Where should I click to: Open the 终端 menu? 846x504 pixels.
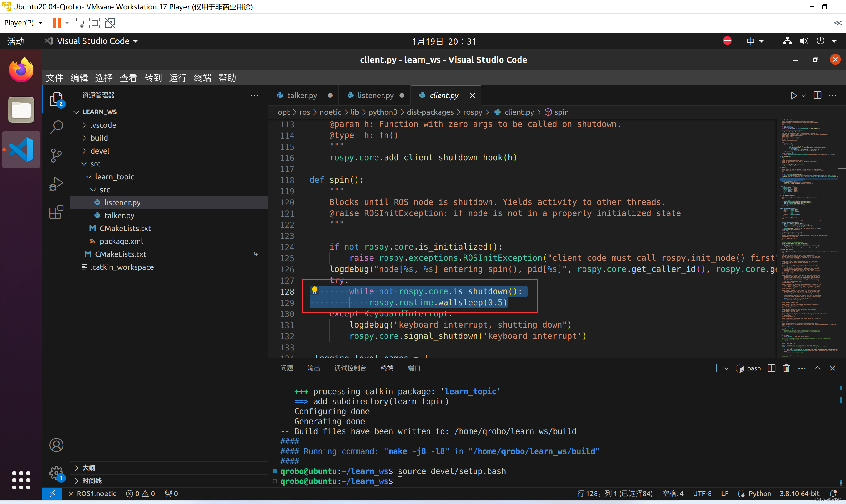(x=202, y=78)
